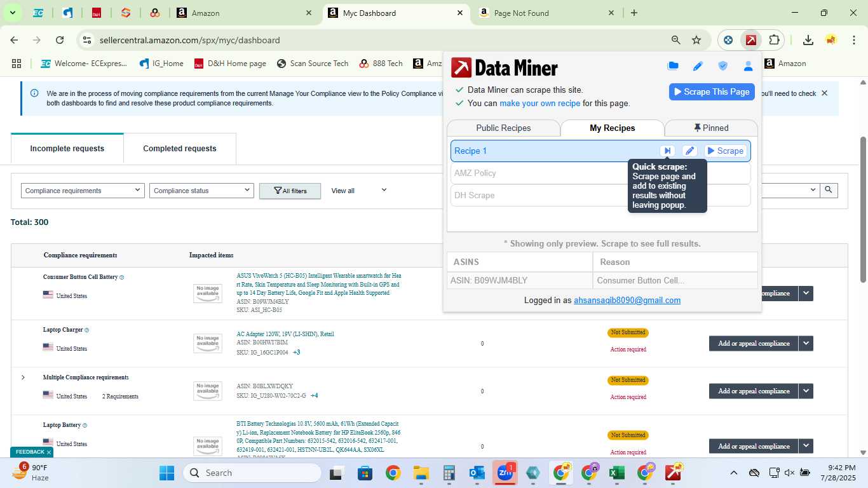Select DH Scrape recipe

pos(600,195)
